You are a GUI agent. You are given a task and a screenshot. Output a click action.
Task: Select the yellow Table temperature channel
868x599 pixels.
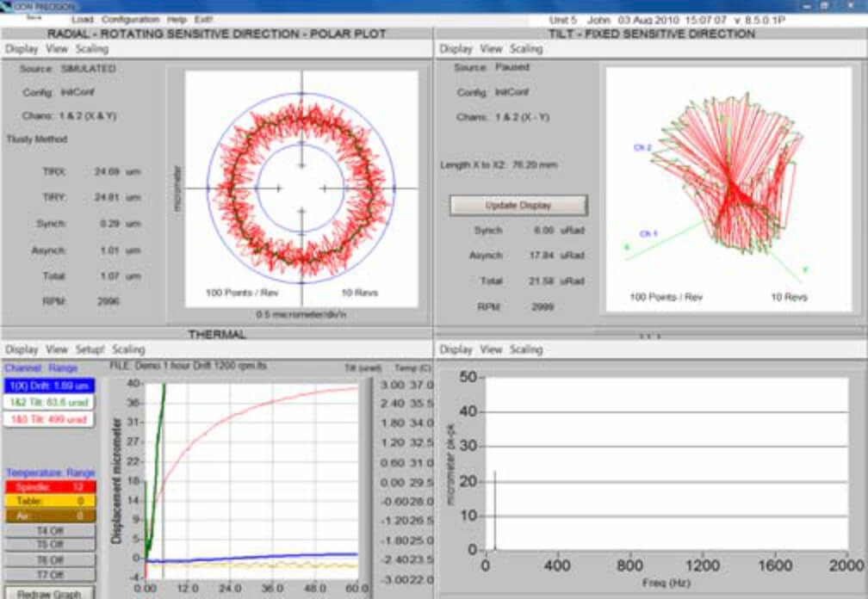[50, 501]
